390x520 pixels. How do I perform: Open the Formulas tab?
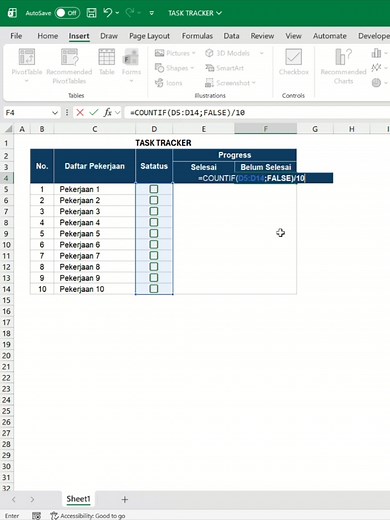(x=197, y=36)
